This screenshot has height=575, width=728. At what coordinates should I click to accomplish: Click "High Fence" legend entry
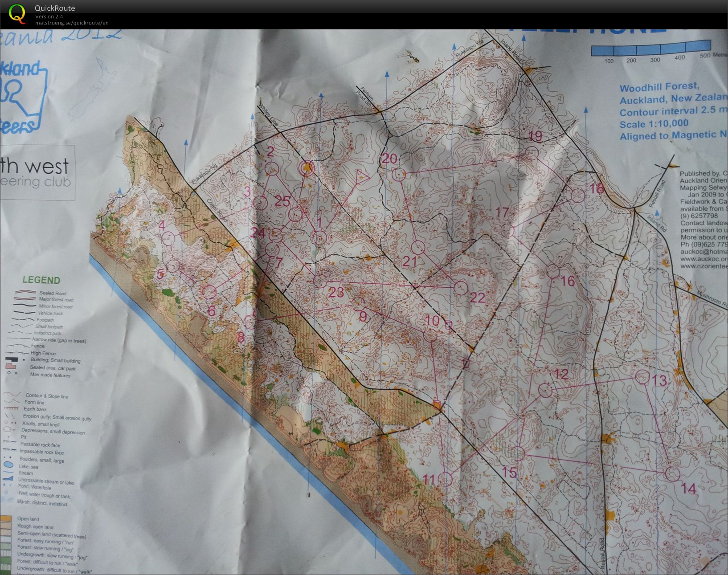coord(43,353)
